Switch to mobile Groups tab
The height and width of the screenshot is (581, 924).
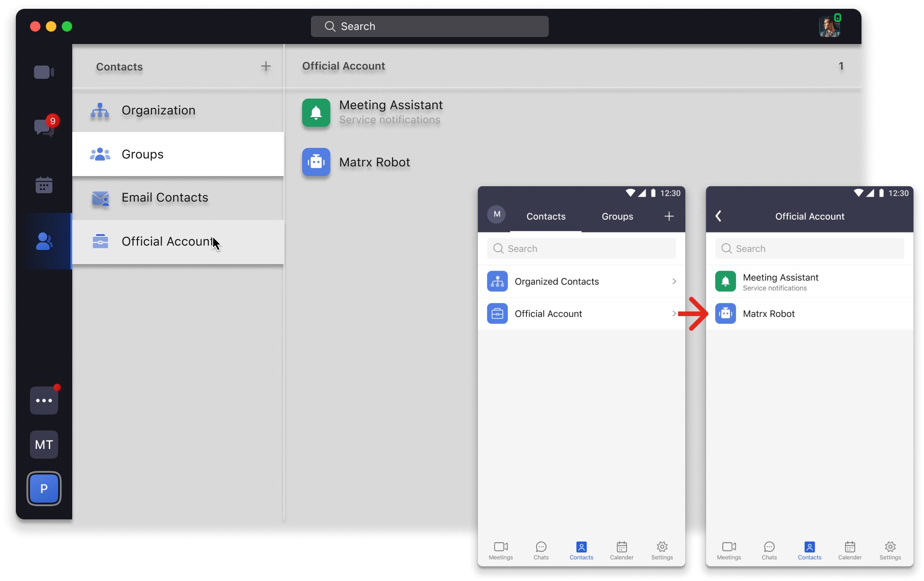pyautogui.click(x=617, y=217)
